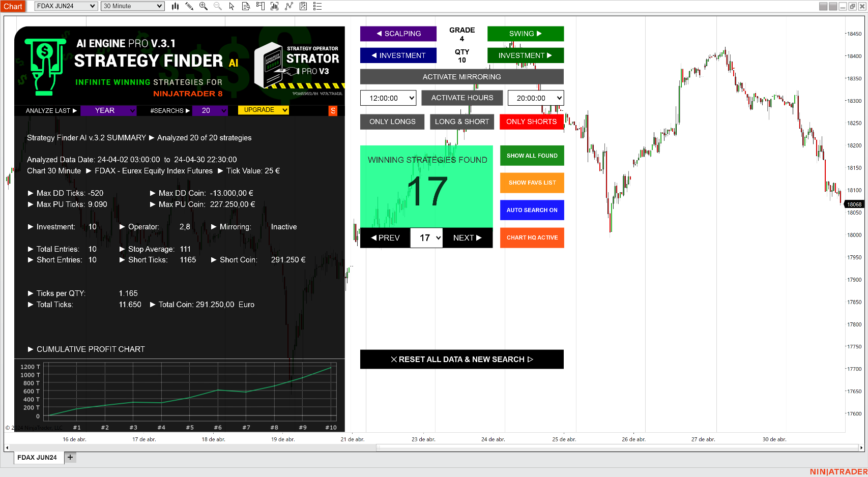The width and height of the screenshot is (868, 477).
Task: Click the 18400 price axis label
Action: (854, 56)
